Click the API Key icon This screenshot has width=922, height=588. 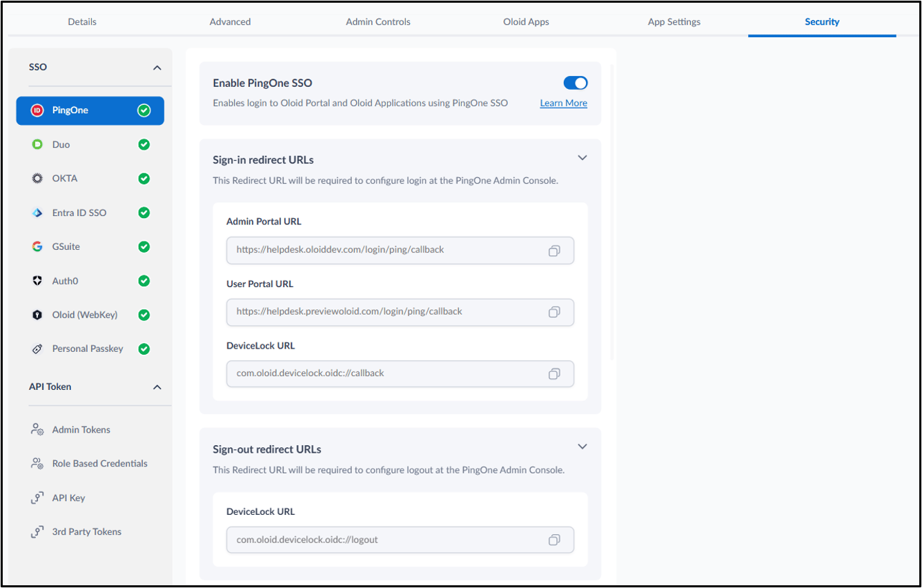37,498
